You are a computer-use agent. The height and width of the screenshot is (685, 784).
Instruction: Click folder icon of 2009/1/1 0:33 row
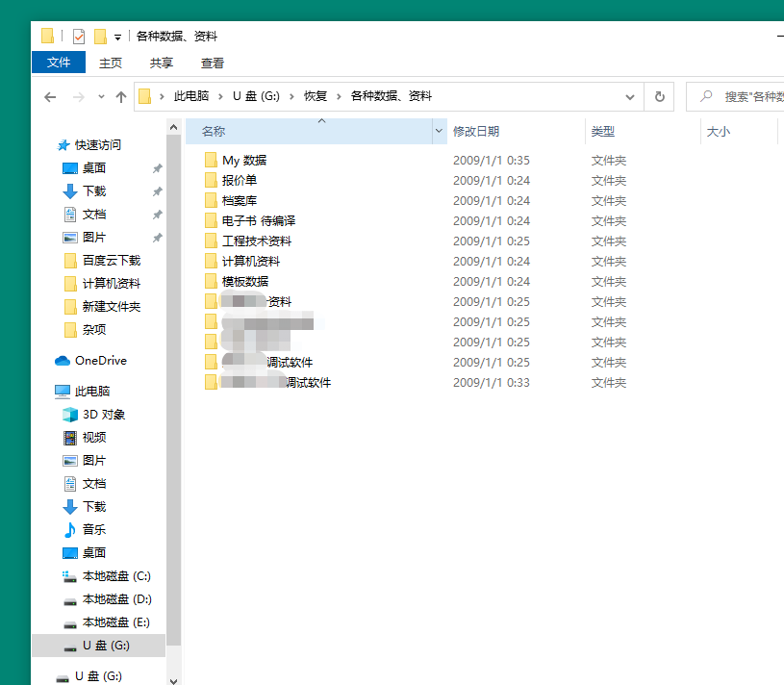[211, 383]
